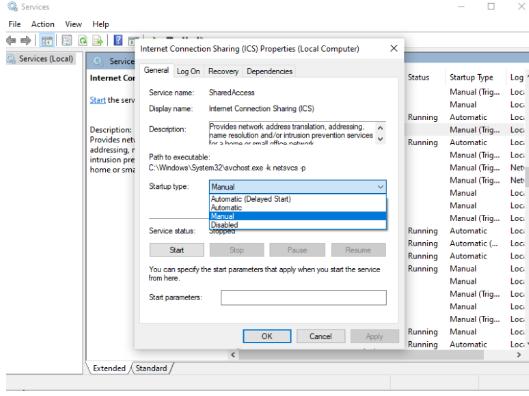Select the SharedAccess service name text

tap(231, 92)
